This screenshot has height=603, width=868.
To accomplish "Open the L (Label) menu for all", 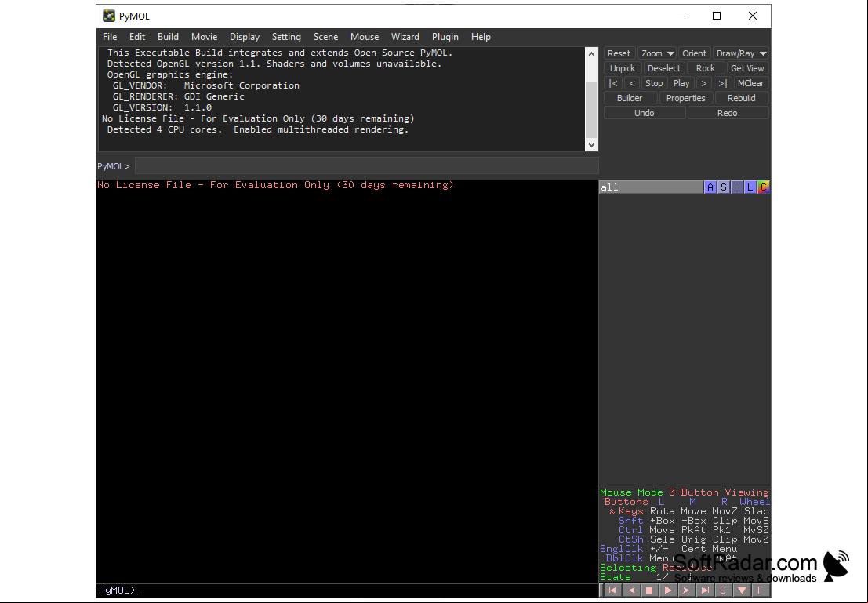I will [750, 187].
